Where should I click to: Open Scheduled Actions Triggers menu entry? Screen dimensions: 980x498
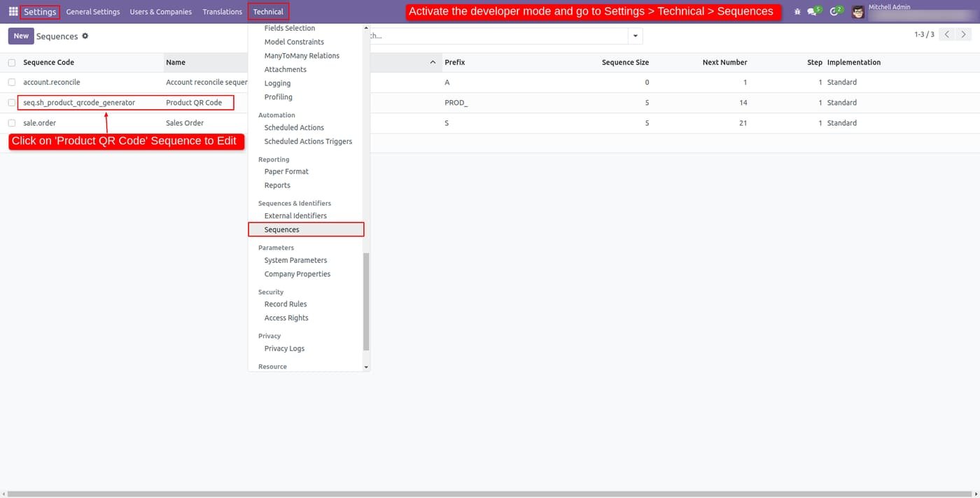coord(307,141)
